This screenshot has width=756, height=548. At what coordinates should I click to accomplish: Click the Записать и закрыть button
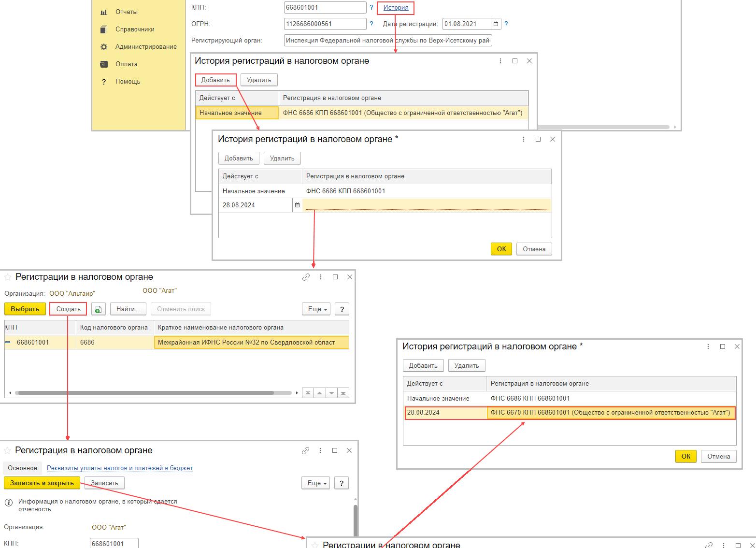(x=42, y=483)
